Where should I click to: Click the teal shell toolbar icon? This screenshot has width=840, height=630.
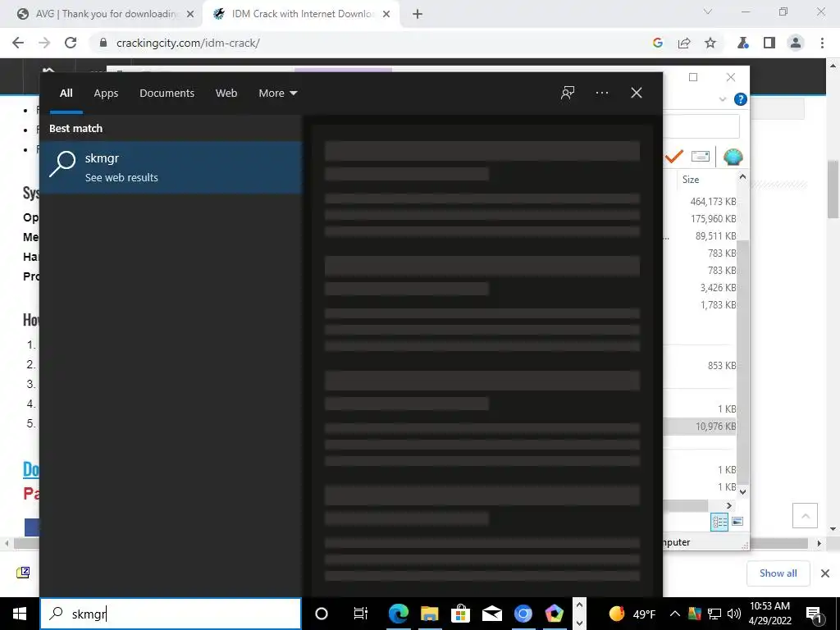coord(733,157)
